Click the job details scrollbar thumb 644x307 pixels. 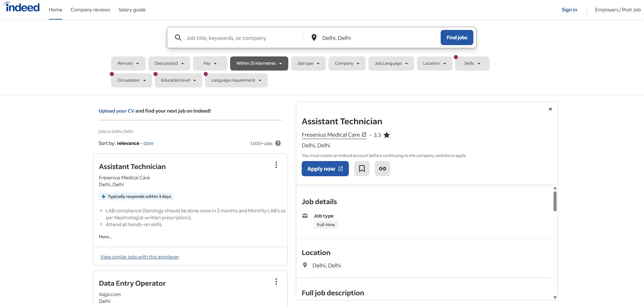[555, 201]
